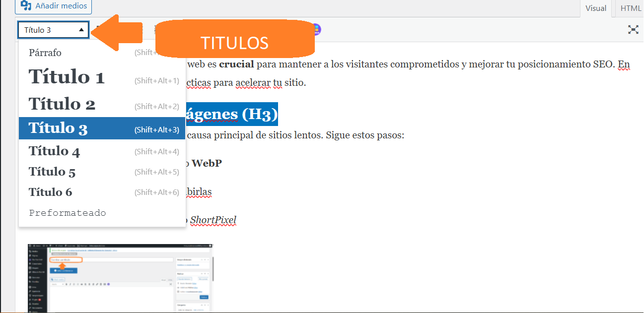
Task: Apply the Título 2 heading format
Action: point(62,104)
